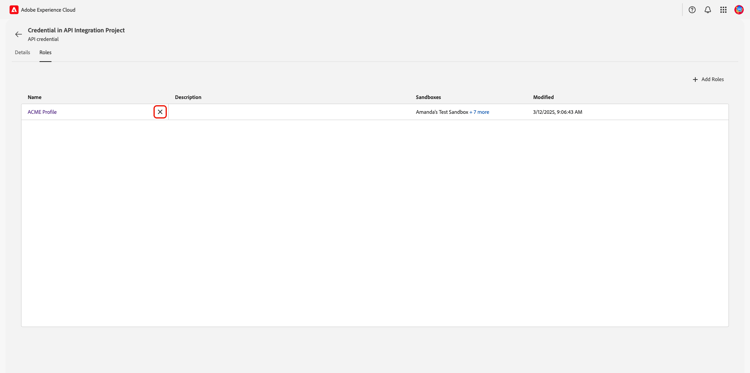Image resolution: width=750 pixels, height=373 pixels.
Task: Click the Name column header
Action: coord(34,97)
